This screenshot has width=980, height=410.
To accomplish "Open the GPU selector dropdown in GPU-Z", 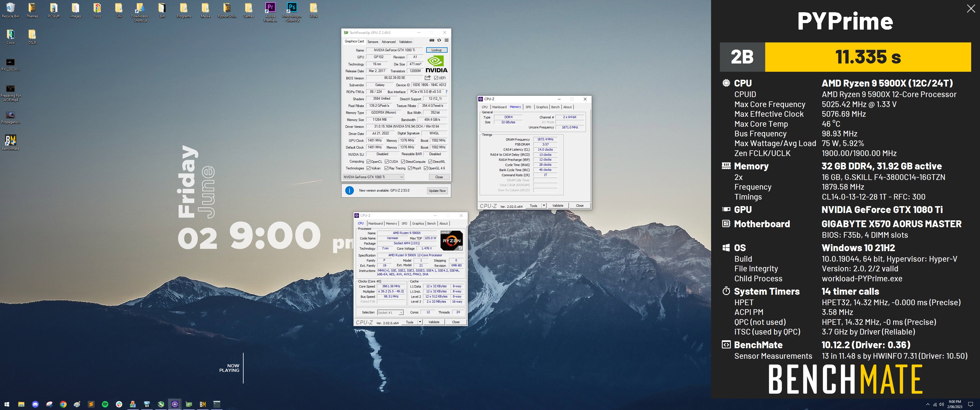I will [373, 177].
